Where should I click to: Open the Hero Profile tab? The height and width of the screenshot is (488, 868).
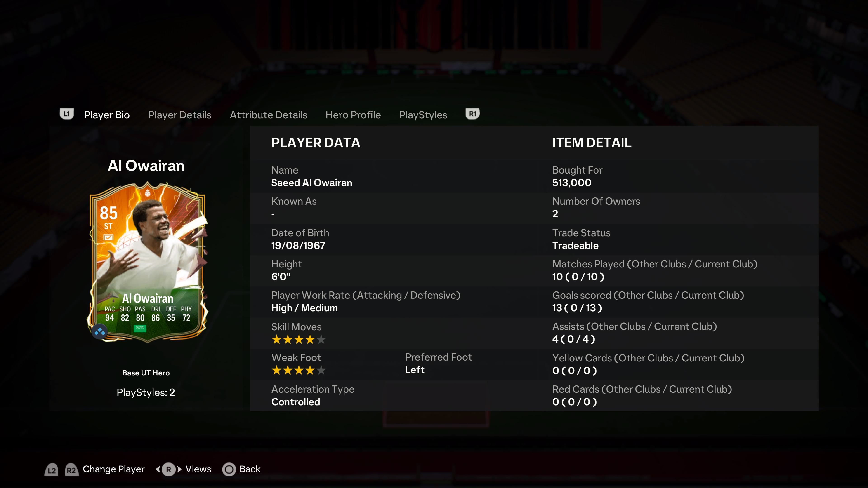pos(353,115)
